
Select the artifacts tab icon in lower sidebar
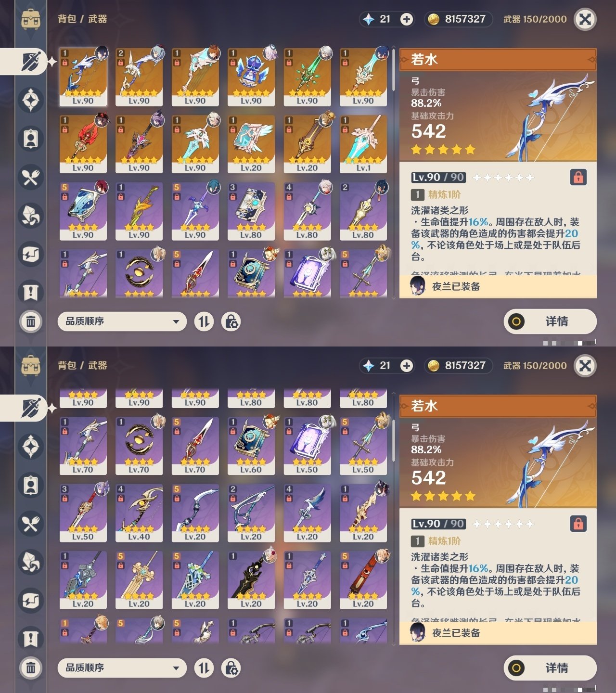tap(31, 447)
